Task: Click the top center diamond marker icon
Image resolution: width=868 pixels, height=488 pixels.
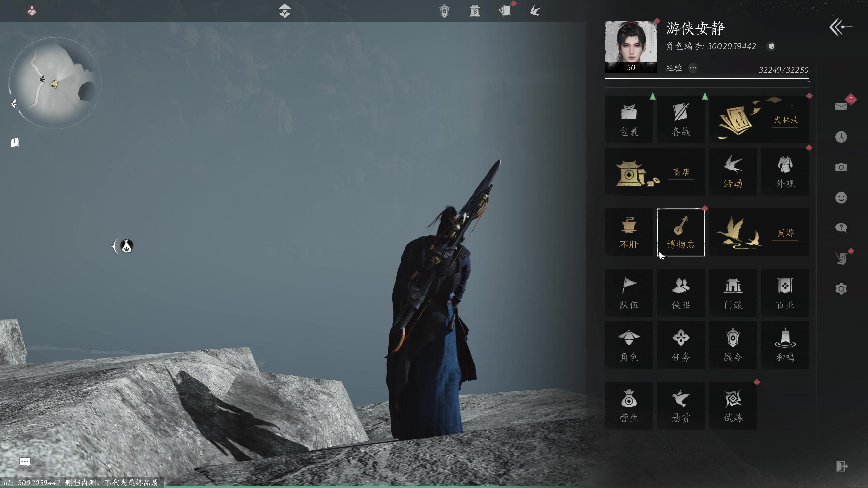Action: click(284, 11)
